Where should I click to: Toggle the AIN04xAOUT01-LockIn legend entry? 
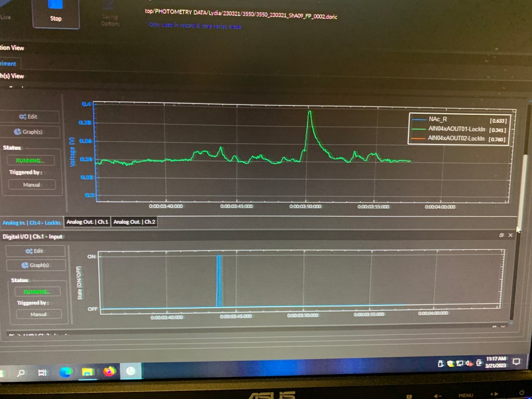[455, 129]
